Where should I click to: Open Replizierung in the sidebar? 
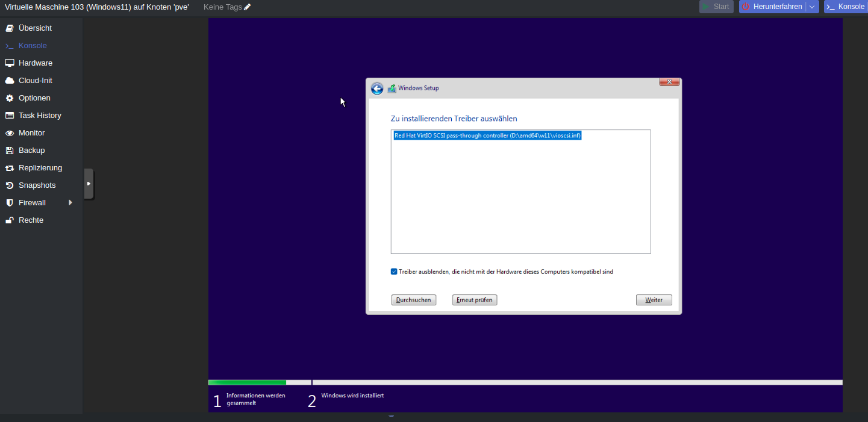(x=40, y=168)
